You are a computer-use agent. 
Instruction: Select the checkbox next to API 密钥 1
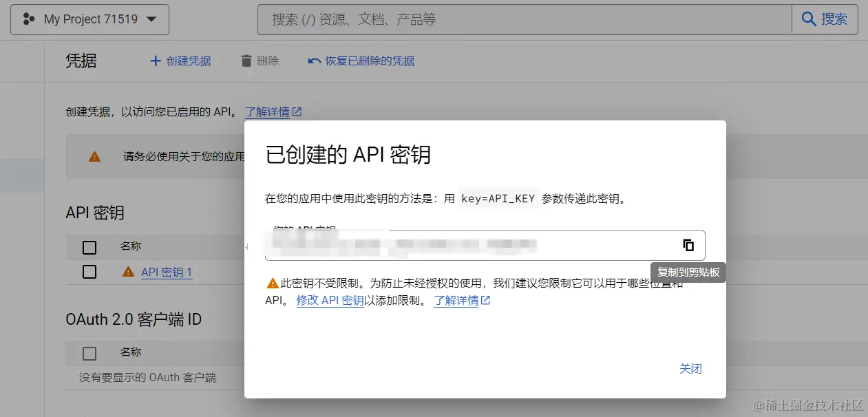coord(89,271)
